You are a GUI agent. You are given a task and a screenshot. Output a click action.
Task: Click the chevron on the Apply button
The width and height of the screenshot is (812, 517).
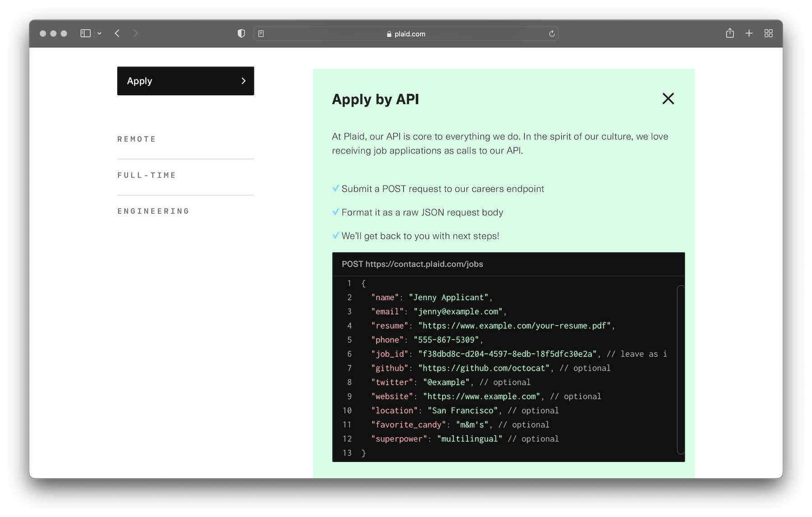click(x=244, y=81)
